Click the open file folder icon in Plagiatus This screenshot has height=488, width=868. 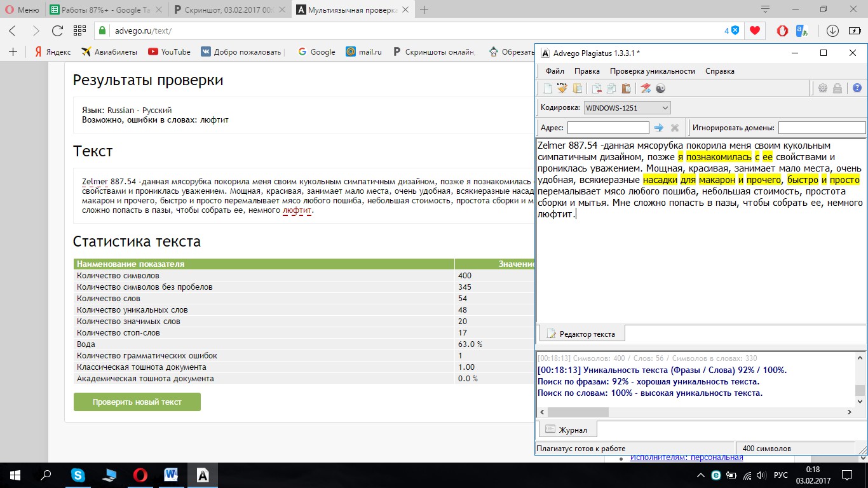click(x=578, y=88)
